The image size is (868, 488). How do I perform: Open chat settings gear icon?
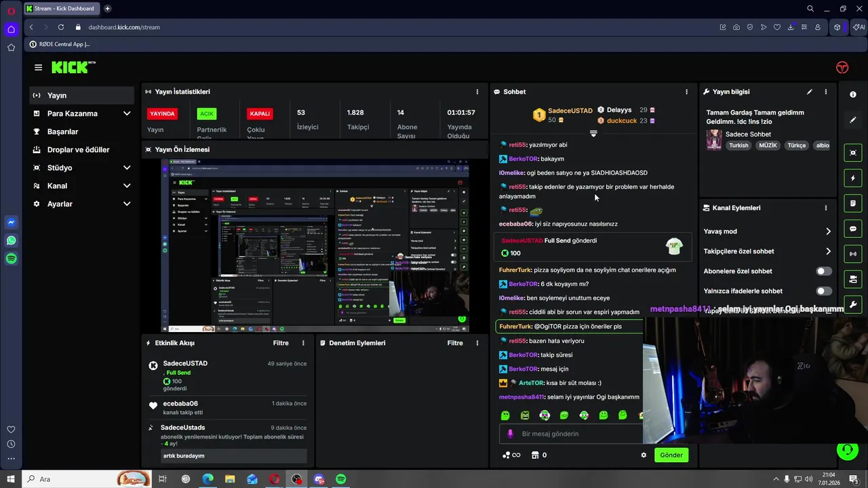click(644, 455)
